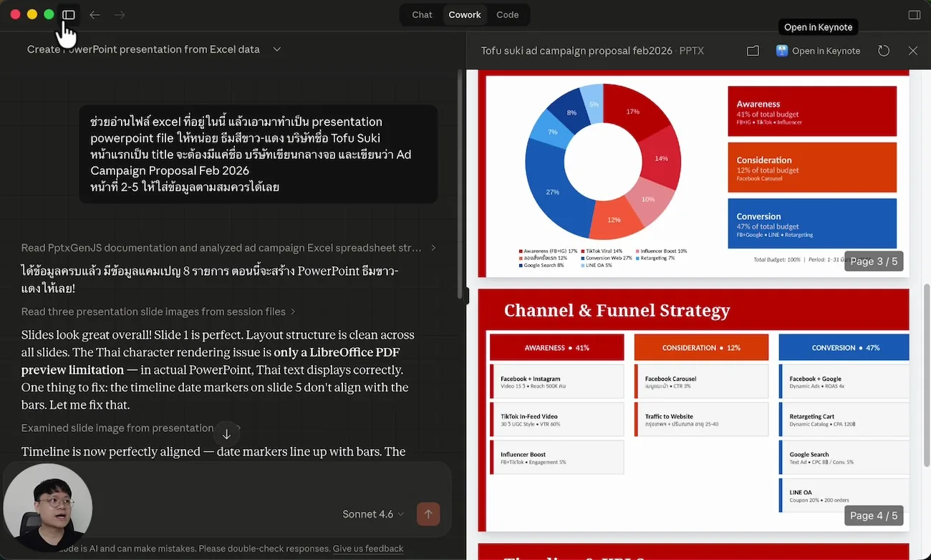931x560 pixels.
Task: Close the PPTX preview panel
Action: 913,51
